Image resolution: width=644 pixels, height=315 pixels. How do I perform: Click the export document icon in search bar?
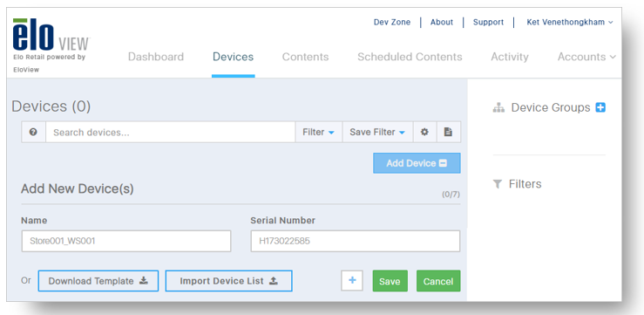pos(448,132)
